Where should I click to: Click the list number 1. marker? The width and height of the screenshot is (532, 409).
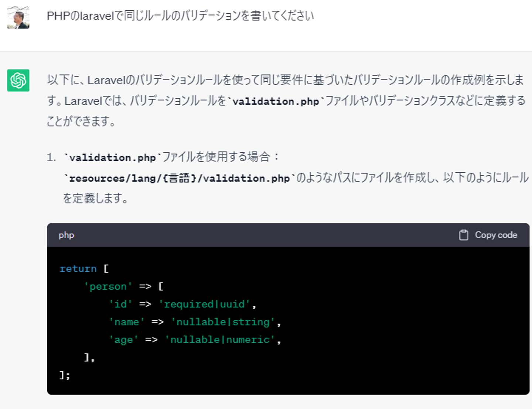point(51,158)
